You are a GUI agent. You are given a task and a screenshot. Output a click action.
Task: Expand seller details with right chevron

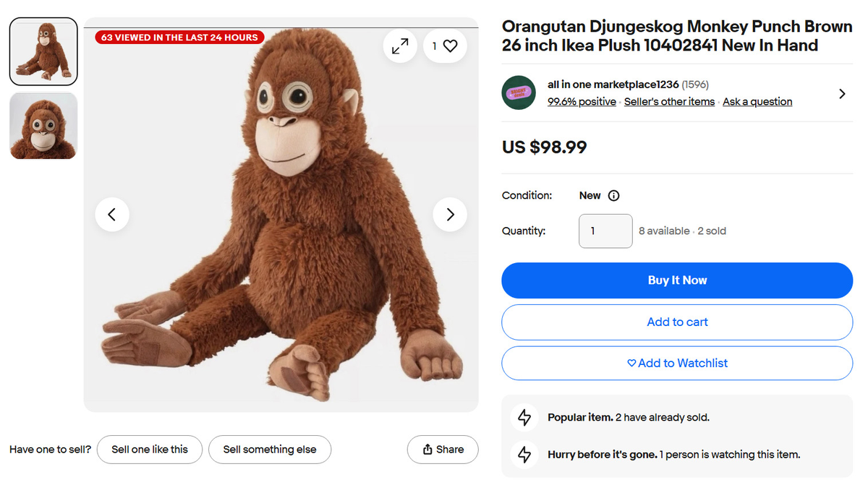click(x=841, y=94)
